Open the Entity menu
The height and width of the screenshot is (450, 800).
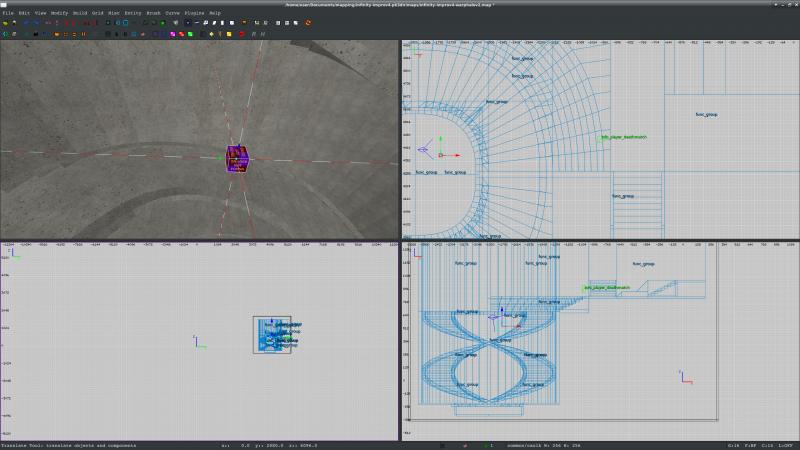pos(132,12)
